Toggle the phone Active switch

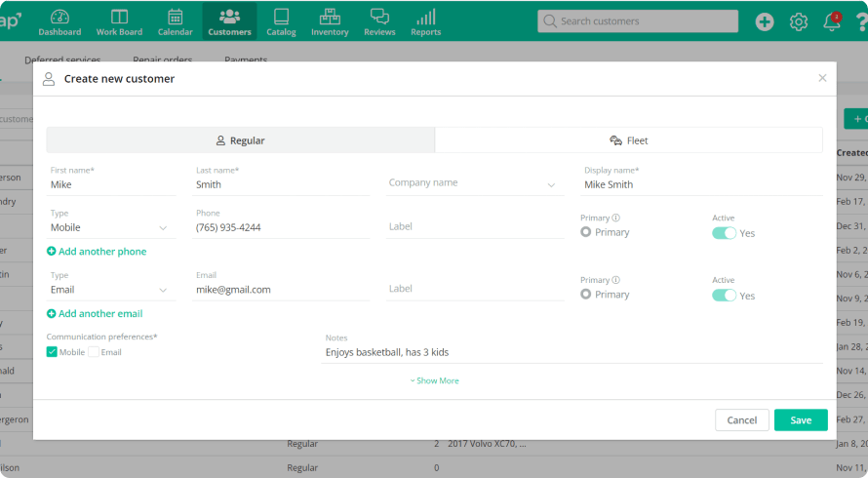(724, 233)
